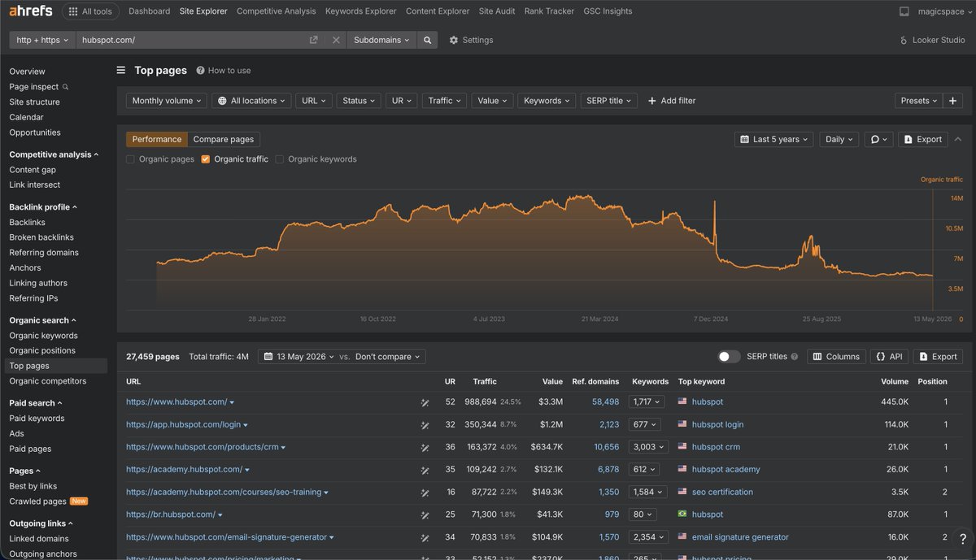Viewport: 976px width, 560px height.
Task: Click the plus icon beside Presets
Action: (x=953, y=101)
